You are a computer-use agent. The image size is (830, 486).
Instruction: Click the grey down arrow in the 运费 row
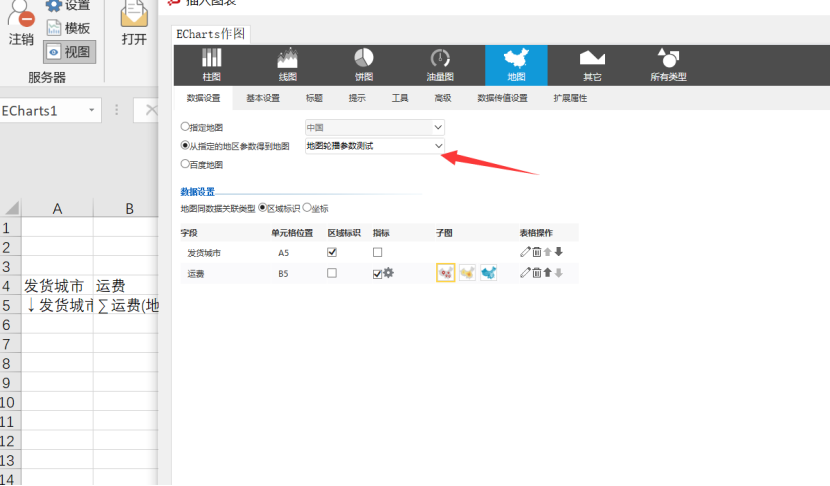point(558,273)
